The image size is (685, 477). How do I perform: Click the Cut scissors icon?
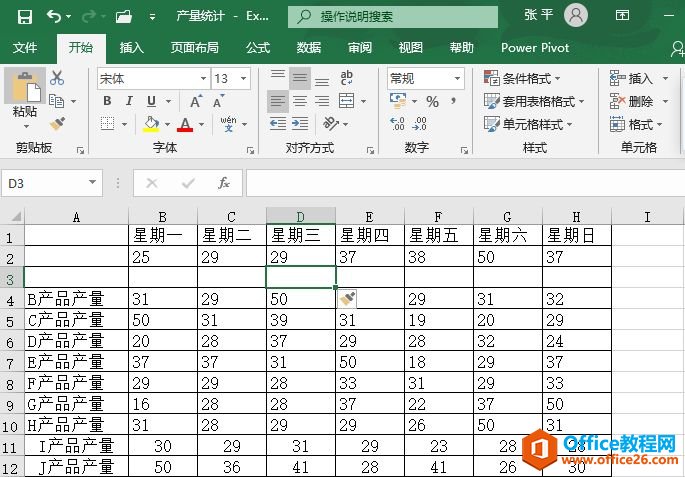point(57,78)
